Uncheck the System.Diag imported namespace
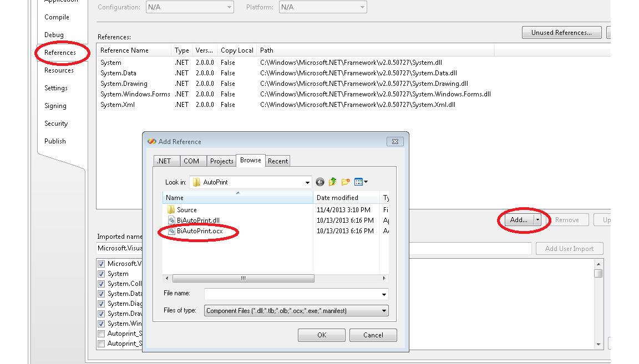This screenshot has width=639, height=364. 102,304
